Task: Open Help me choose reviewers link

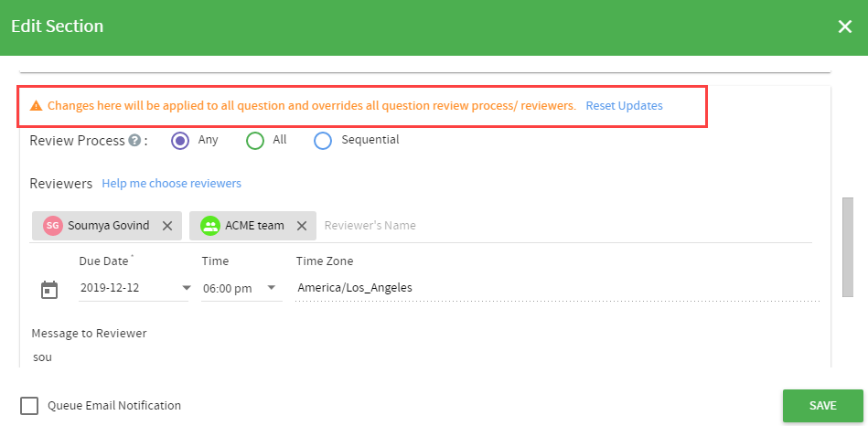Action: 172,183
